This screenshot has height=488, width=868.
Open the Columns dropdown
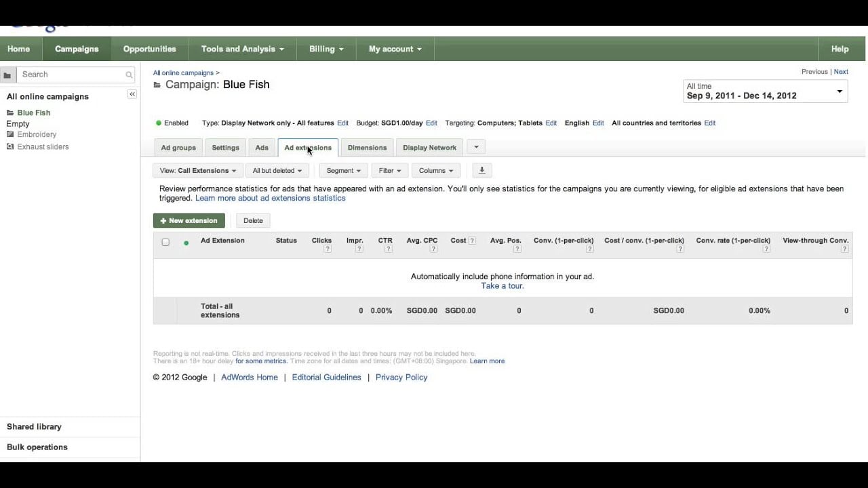pos(436,171)
